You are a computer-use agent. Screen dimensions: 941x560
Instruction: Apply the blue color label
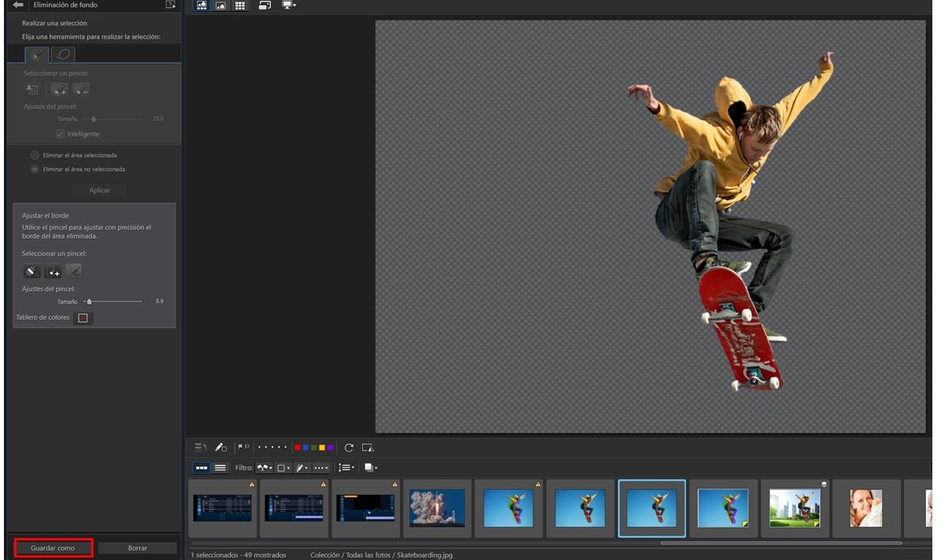306,448
